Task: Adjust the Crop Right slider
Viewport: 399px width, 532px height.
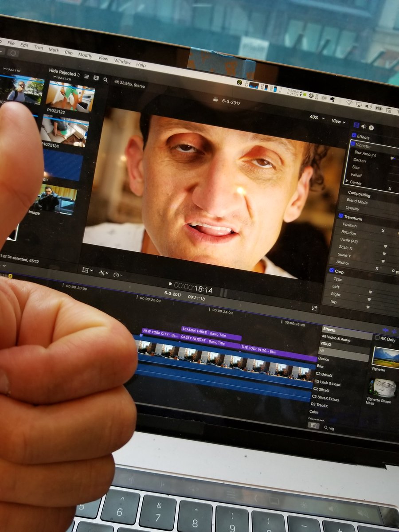Action: click(x=369, y=299)
